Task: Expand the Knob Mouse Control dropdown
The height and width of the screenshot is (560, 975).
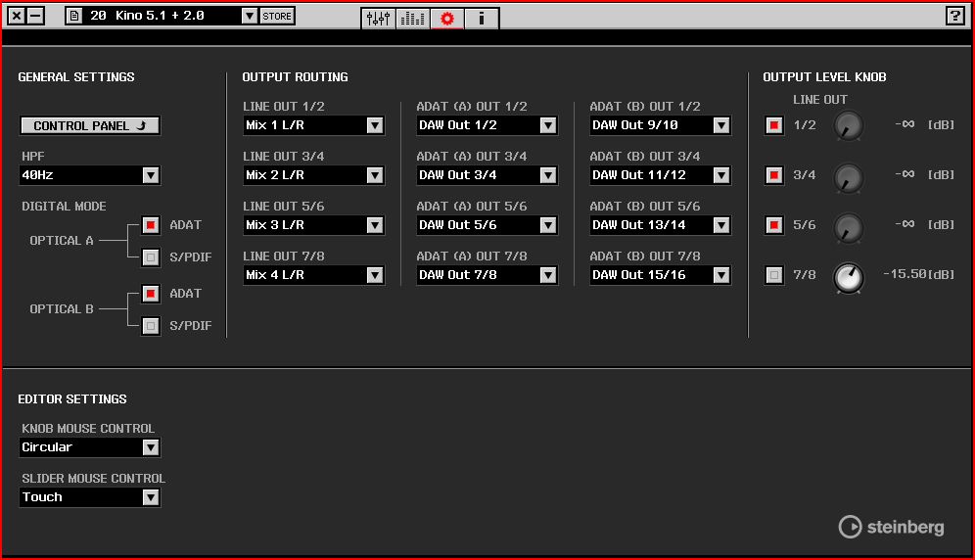Action: tap(150, 447)
